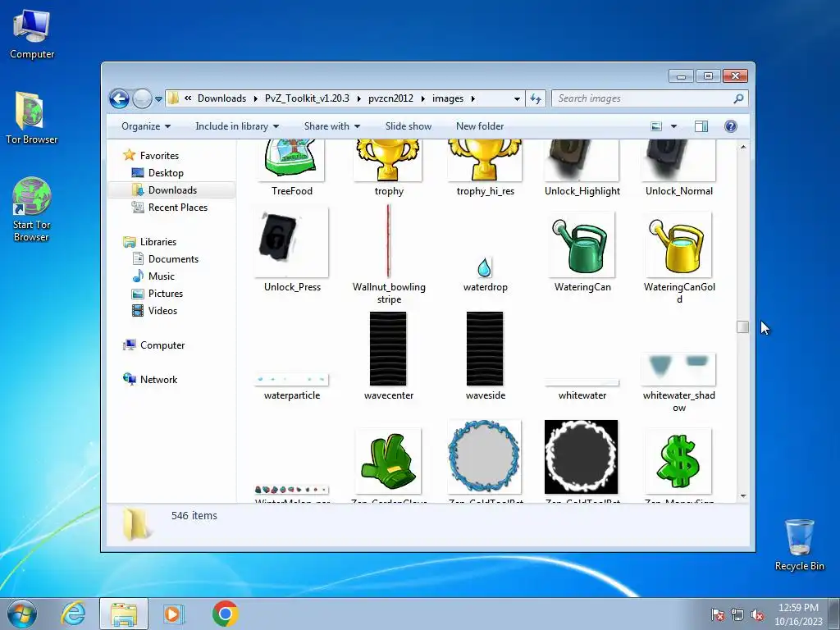Start the Slide show
Image resolution: width=840 pixels, height=630 pixels.
[409, 126]
